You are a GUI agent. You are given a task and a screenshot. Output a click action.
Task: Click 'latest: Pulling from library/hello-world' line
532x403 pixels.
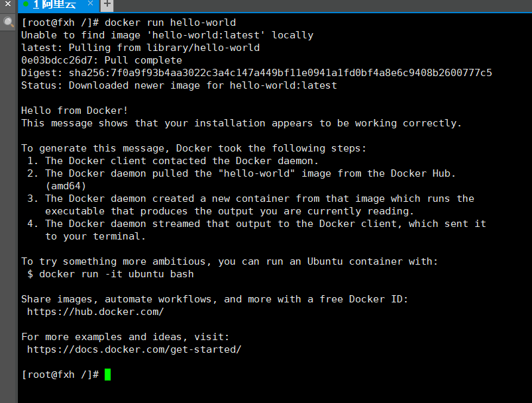point(140,48)
